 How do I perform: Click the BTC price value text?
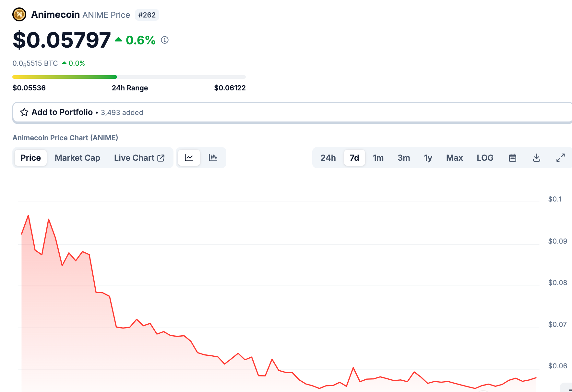pyautogui.click(x=35, y=63)
